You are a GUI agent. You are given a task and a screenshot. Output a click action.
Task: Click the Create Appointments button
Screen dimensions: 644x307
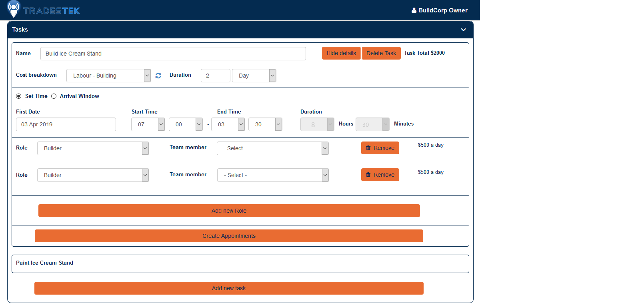tap(229, 236)
